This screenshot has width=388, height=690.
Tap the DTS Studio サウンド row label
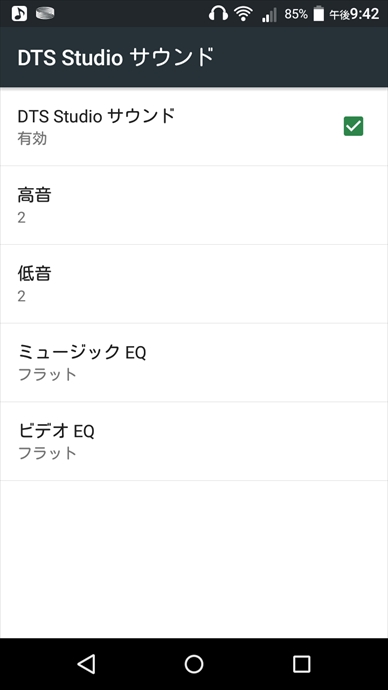point(96,116)
